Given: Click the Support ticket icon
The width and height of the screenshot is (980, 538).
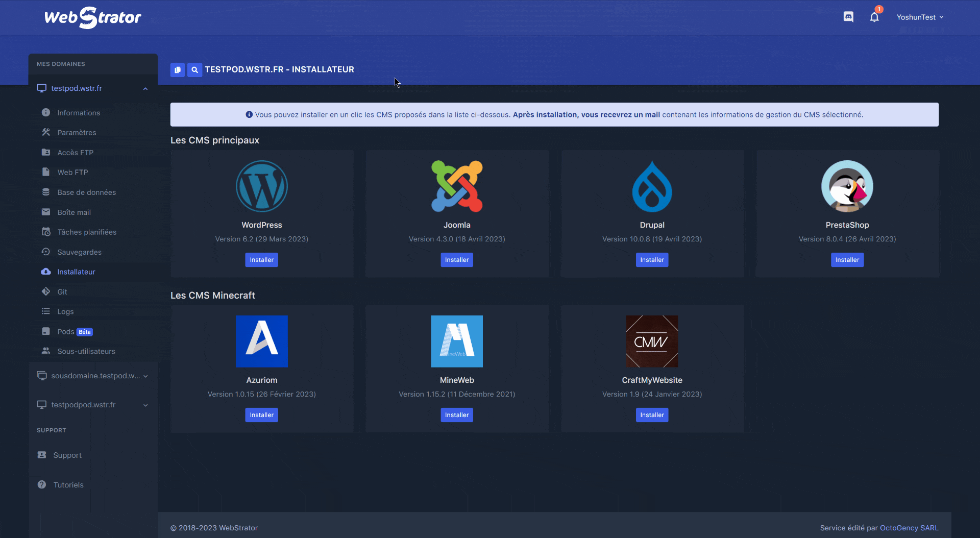Looking at the screenshot, I should (42, 455).
